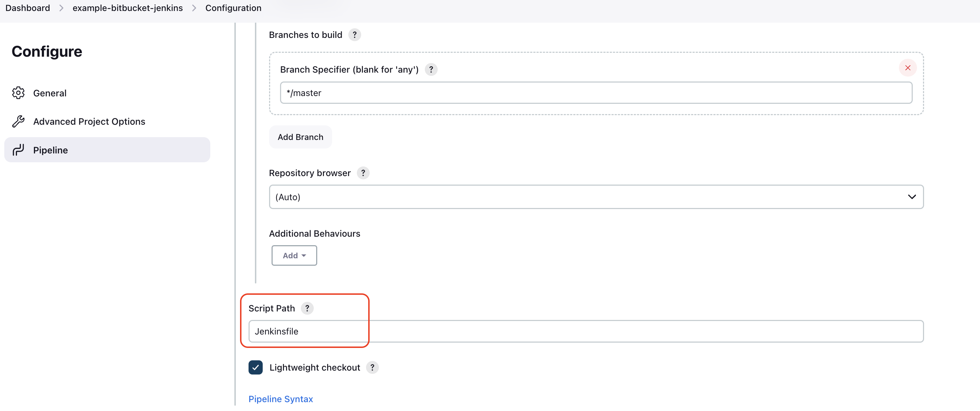980x411 pixels.
Task: Navigate to Dashboard via breadcrumb
Action: (x=27, y=7)
